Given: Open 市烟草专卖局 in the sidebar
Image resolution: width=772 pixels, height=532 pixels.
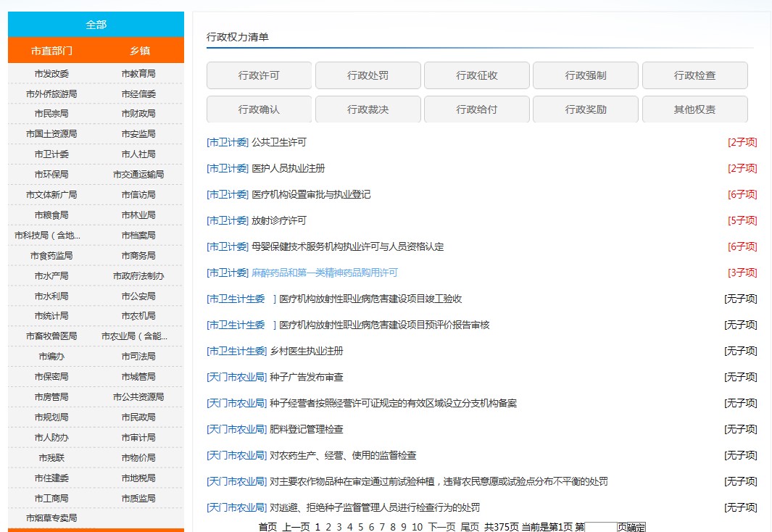Looking at the screenshot, I should tap(51, 518).
